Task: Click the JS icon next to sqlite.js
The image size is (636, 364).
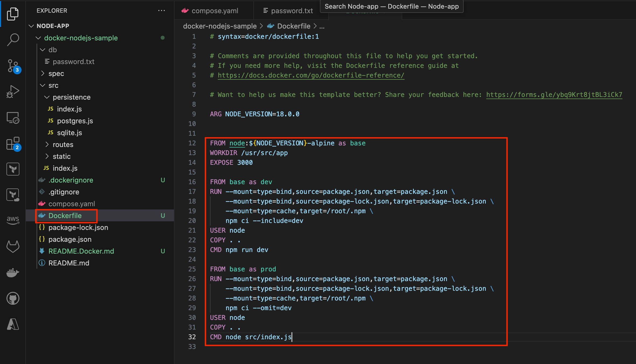Action: tap(50, 132)
